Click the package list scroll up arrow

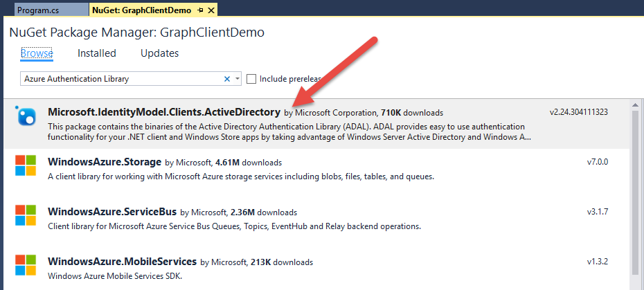point(636,105)
